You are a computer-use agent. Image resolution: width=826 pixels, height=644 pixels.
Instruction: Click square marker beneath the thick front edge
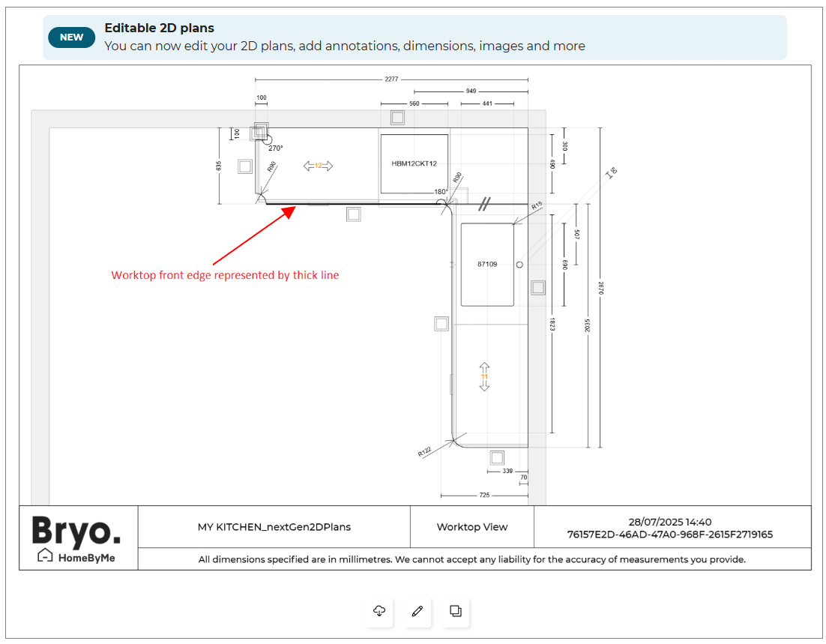354,214
